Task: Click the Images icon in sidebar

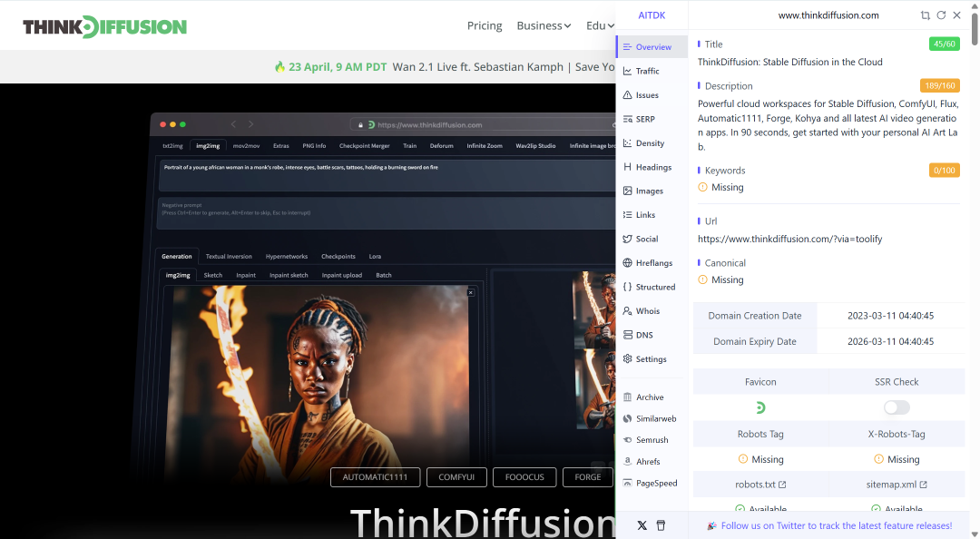Action: pyautogui.click(x=628, y=191)
